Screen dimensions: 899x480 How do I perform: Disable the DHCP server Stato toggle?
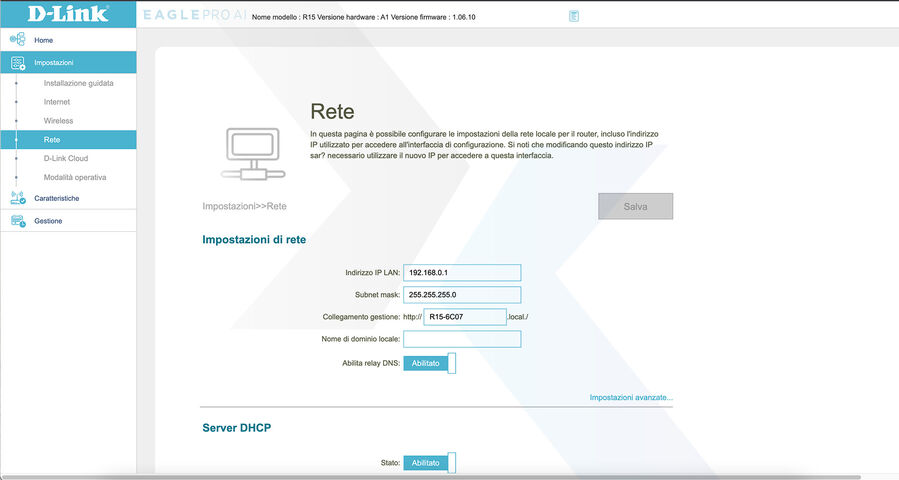(x=429, y=463)
